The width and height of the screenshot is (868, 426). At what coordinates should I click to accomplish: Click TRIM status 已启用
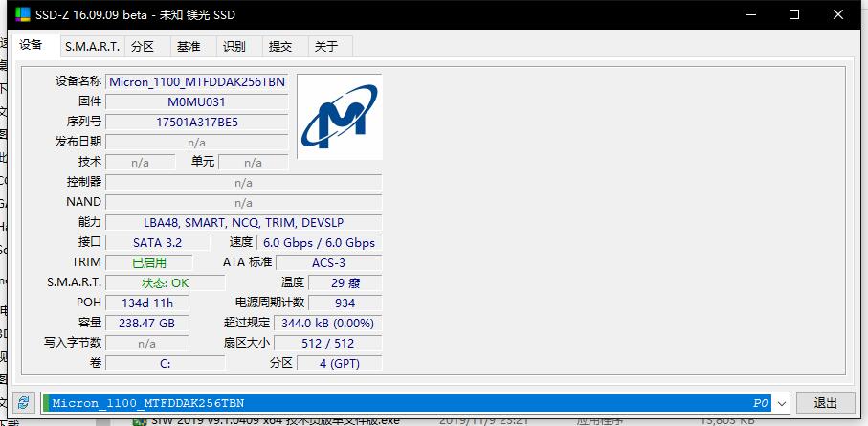[149, 262]
